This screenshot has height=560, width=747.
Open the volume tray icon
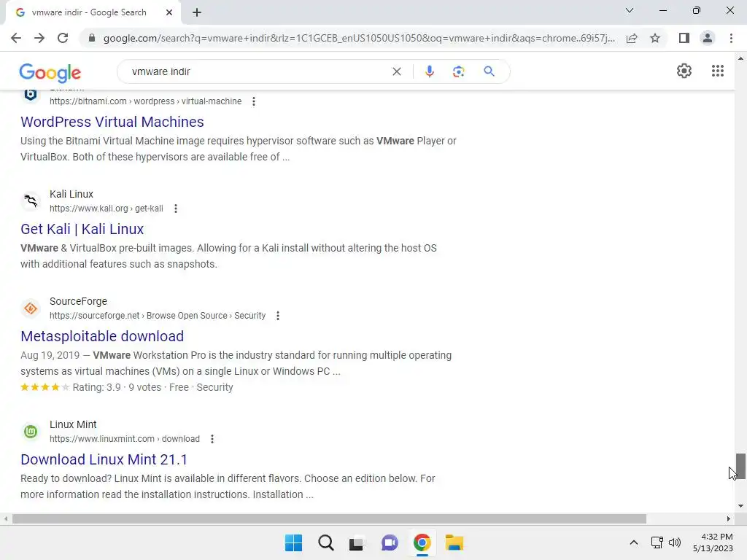click(x=675, y=542)
